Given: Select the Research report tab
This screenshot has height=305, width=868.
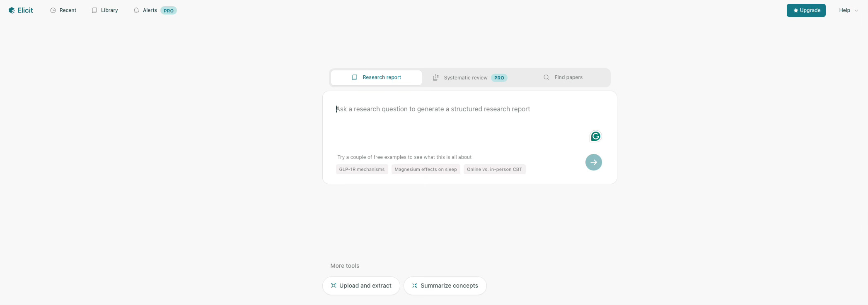Looking at the screenshot, I should click(376, 77).
